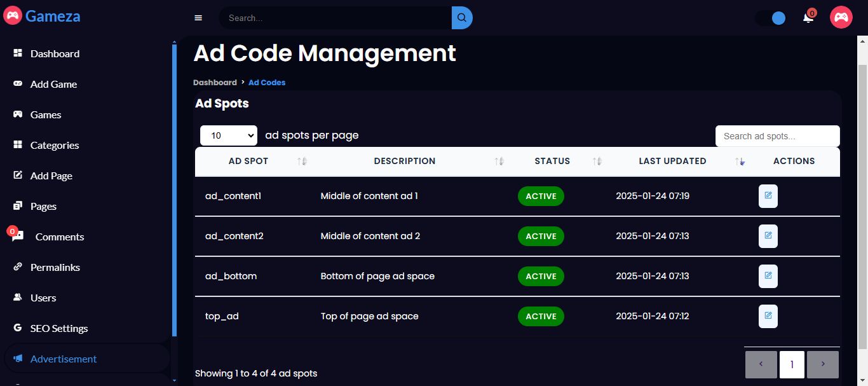Open the ad spots per page dropdown

pos(229,135)
